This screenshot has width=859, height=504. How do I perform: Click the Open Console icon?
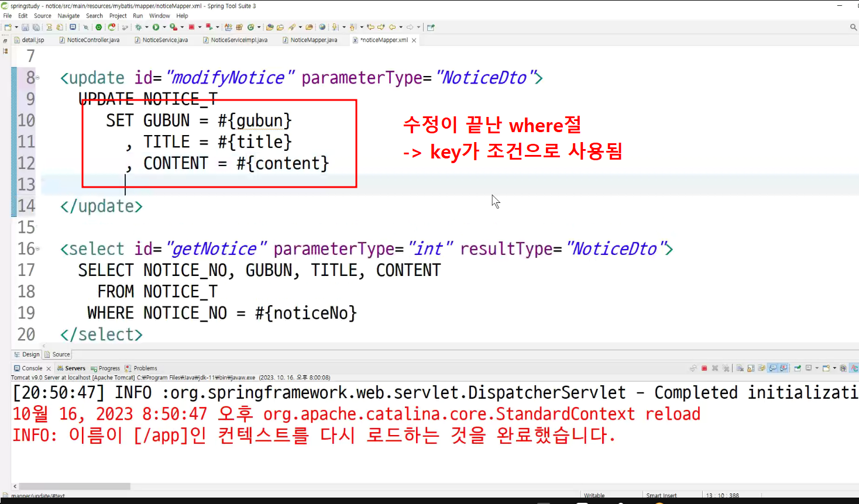click(x=826, y=368)
